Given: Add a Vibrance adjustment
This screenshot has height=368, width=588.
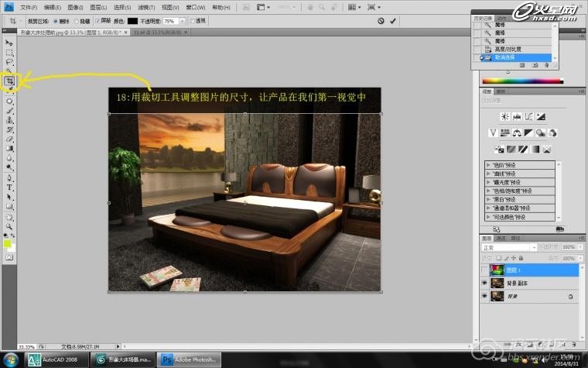Looking at the screenshot, I should click(493, 133).
